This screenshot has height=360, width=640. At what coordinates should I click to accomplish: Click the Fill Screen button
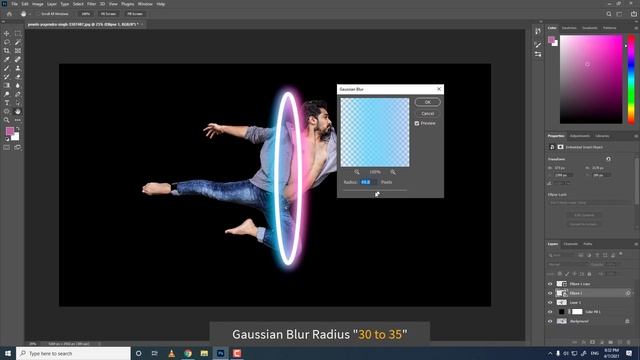[135, 14]
